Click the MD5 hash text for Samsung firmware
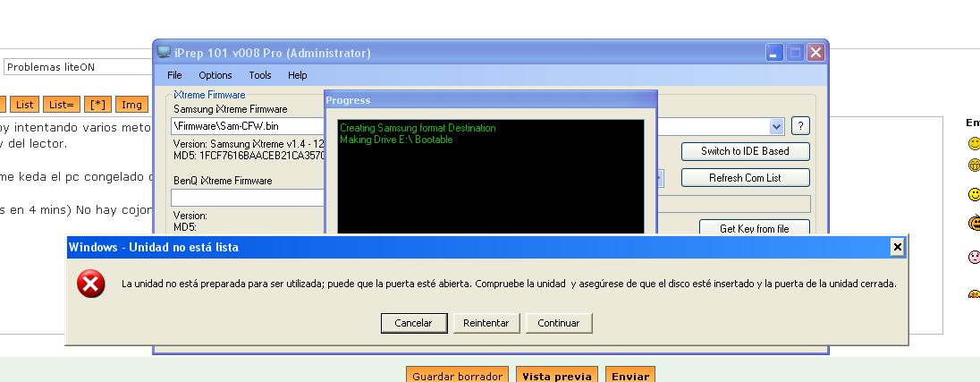Viewport: 980px width, 382px height. (x=249, y=155)
